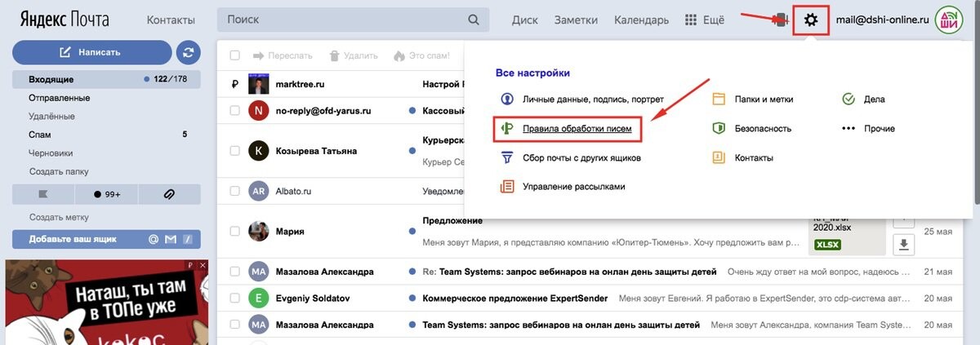Image resolution: width=980 pixels, height=345 pixels.
Task: Click the Удалить toolbar button
Action: [x=354, y=55]
